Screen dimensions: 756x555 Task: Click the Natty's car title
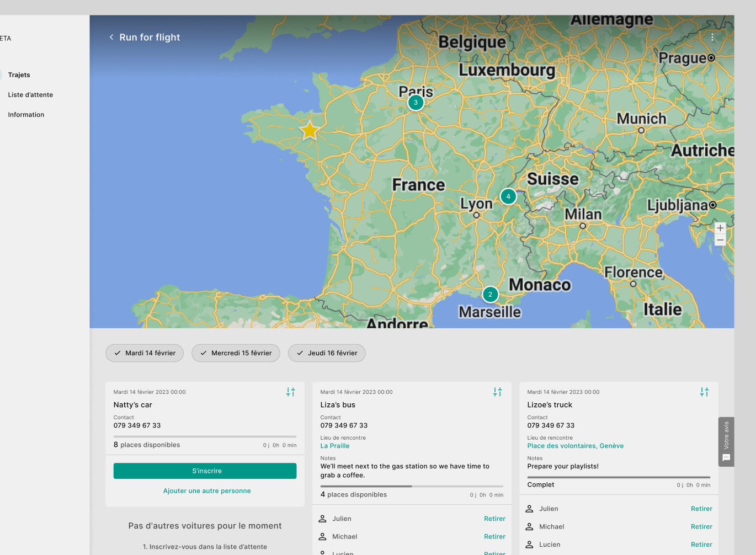tap(133, 405)
